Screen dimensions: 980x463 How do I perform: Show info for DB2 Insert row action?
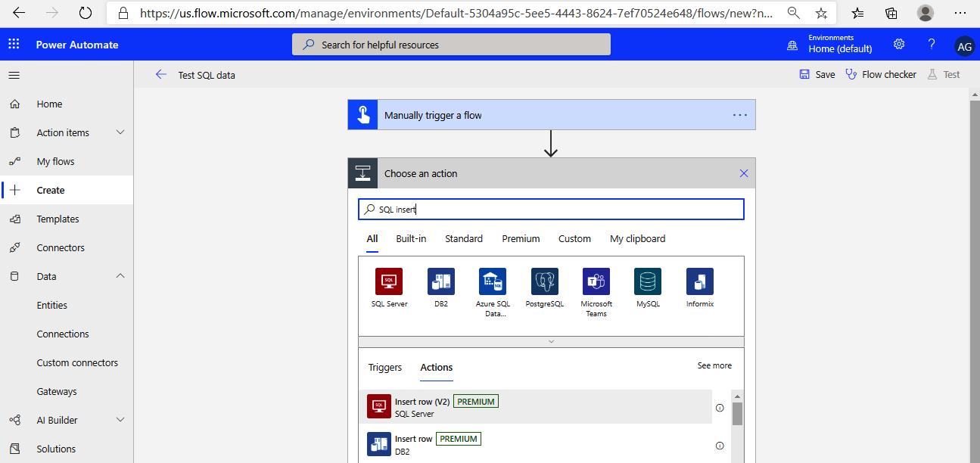coord(720,445)
